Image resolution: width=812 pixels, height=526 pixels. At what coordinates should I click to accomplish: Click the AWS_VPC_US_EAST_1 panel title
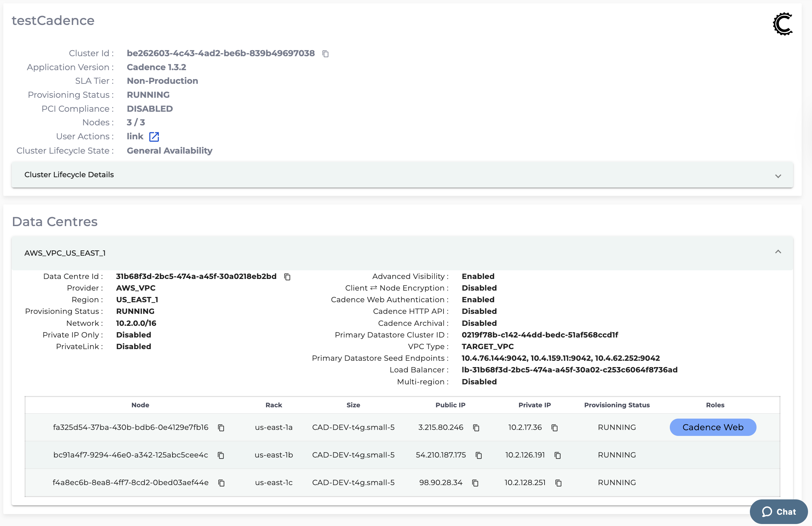pyautogui.click(x=65, y=253)
